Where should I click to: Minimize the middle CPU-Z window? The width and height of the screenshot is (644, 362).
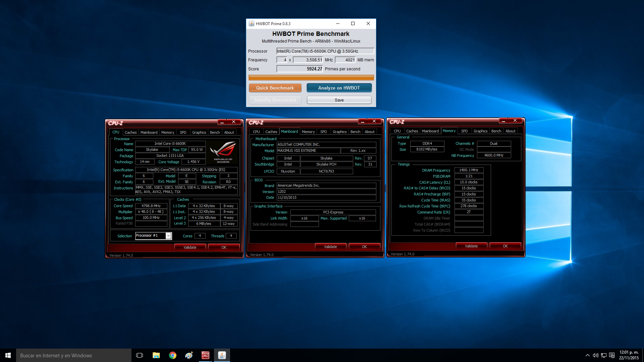coord(363,121)
